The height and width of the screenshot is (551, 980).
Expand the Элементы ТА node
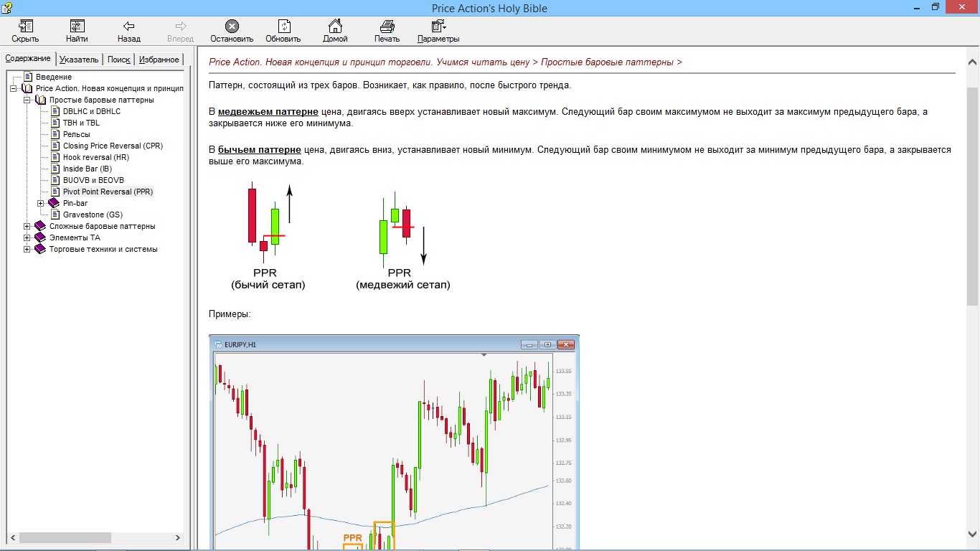click(27, 237)
